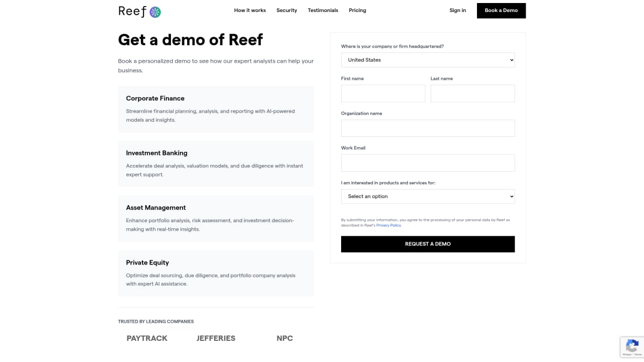Click into the Work Email field
This screenshot has width=644, height=362.
pyautogui.click(x=428, y=163)
